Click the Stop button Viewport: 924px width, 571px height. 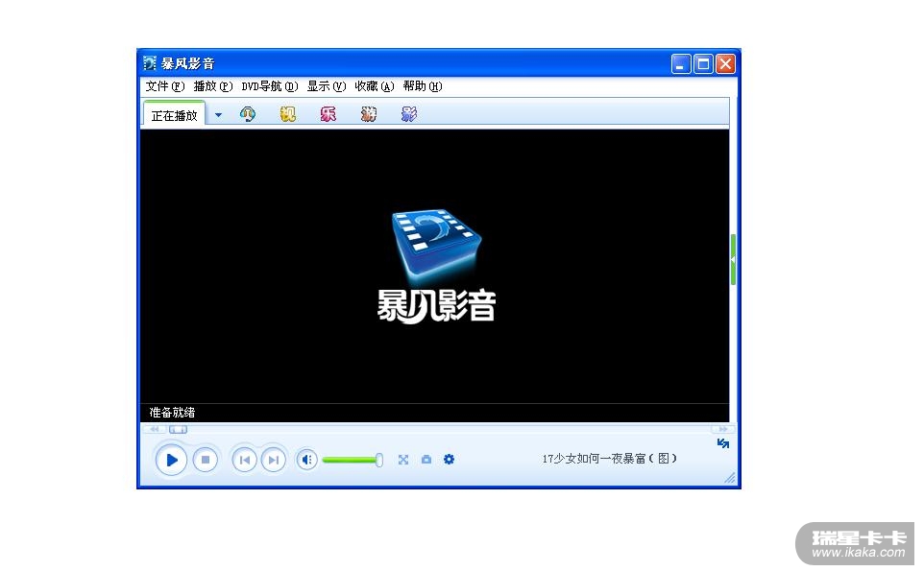(206, 460)
